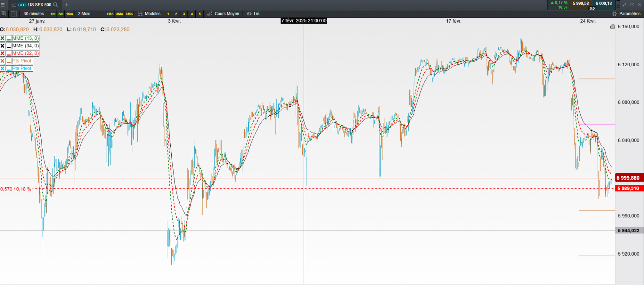Viewport: 644px width, 285px height.
Task: Minimize the orange Pts Pivot label
Action: tap(9, 61)
